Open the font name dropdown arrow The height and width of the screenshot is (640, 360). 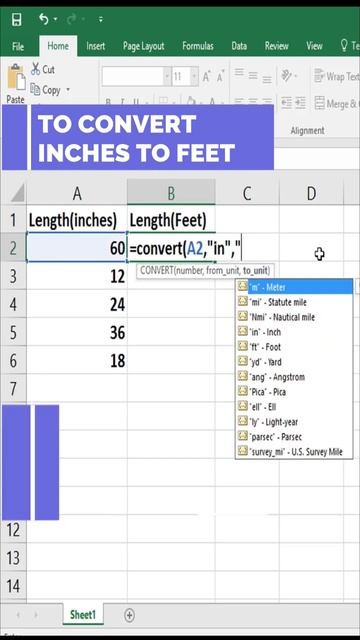click(x=167, y=76)
